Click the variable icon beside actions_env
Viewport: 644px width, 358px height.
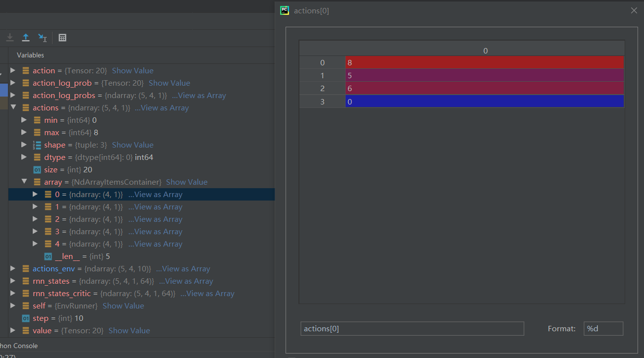coord(26,268)
